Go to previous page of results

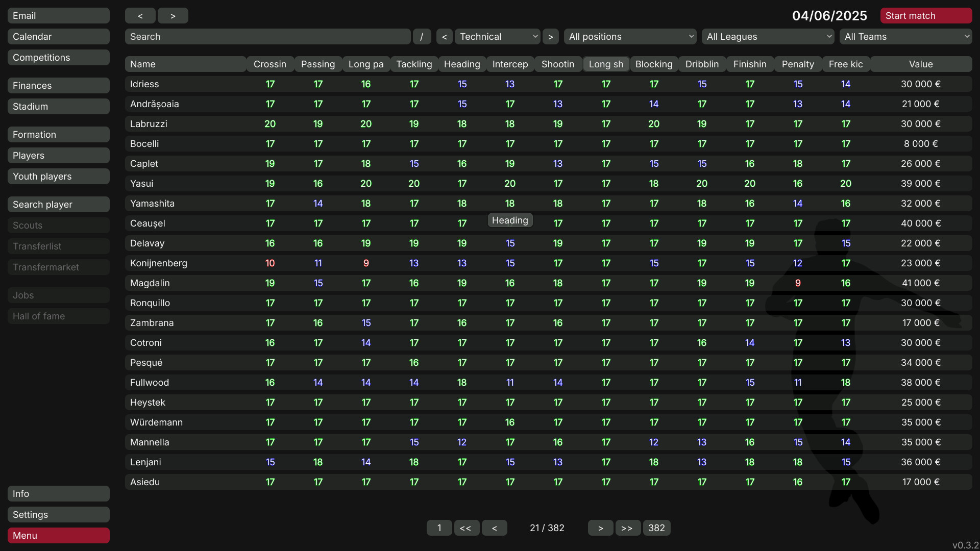[494, 528]
